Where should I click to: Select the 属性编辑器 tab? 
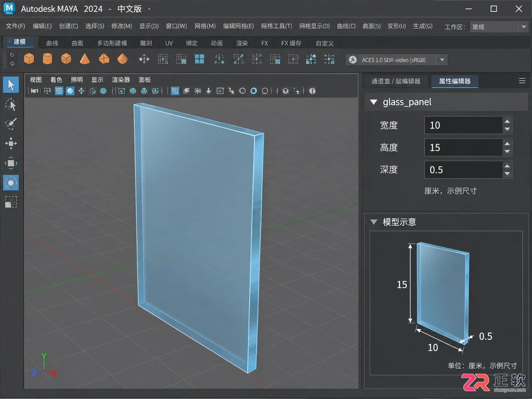pos(455,81)
